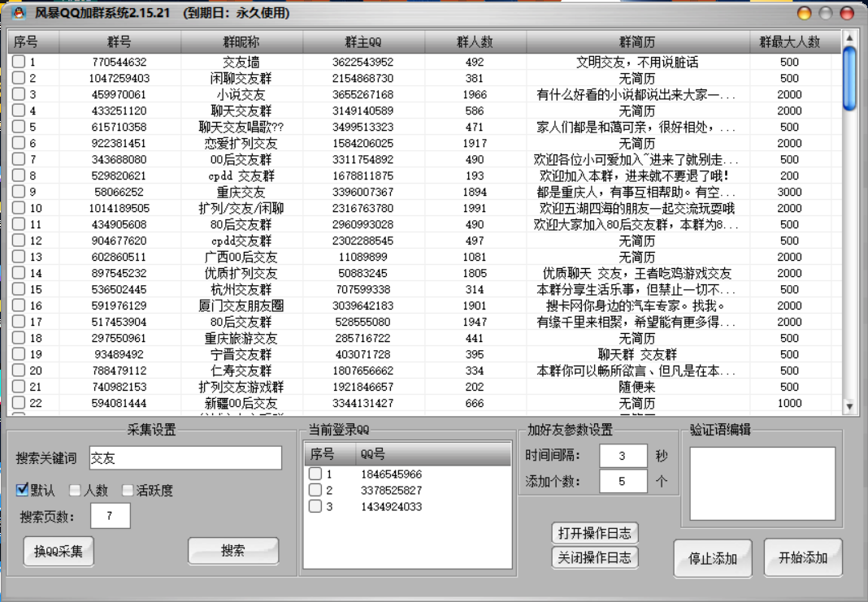Enable the 默认 sort checkbox
This screenshot has height=602, width=868.
click(x=22, y=490)
